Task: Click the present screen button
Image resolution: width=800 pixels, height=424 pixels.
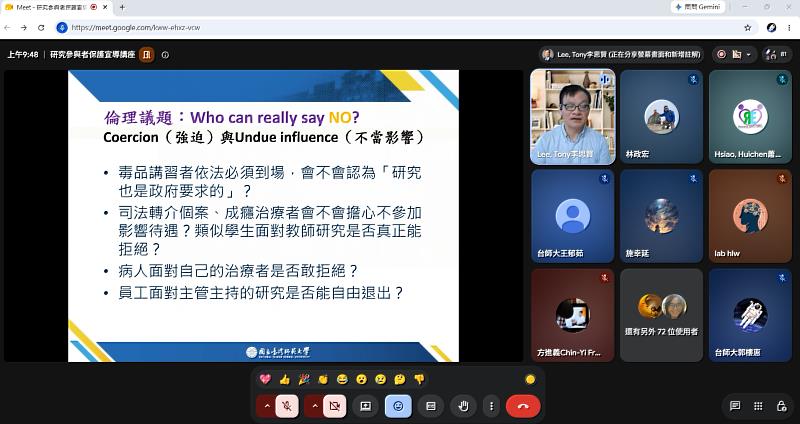Action: pos(365,406)
